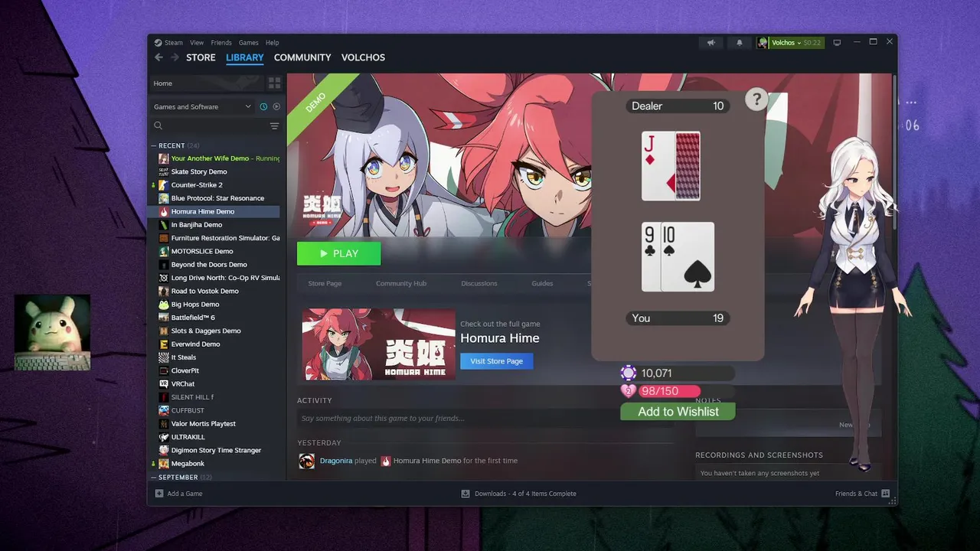The width and height of the screenshot is (980, 551).
Task: Open advanced filter options icon
Action: (274, 126)
